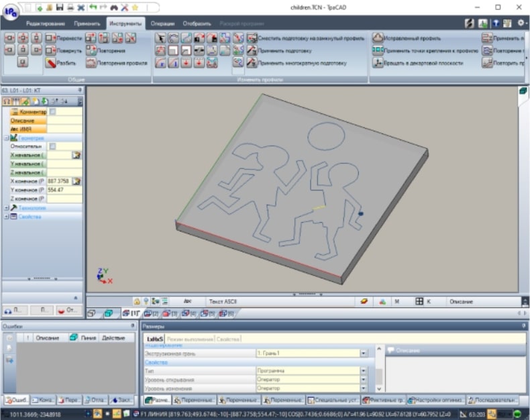The height and width of the screenshot is (420, 530).
Task: Click Применить точки крепления к профилю
Action: pos(425,50)
